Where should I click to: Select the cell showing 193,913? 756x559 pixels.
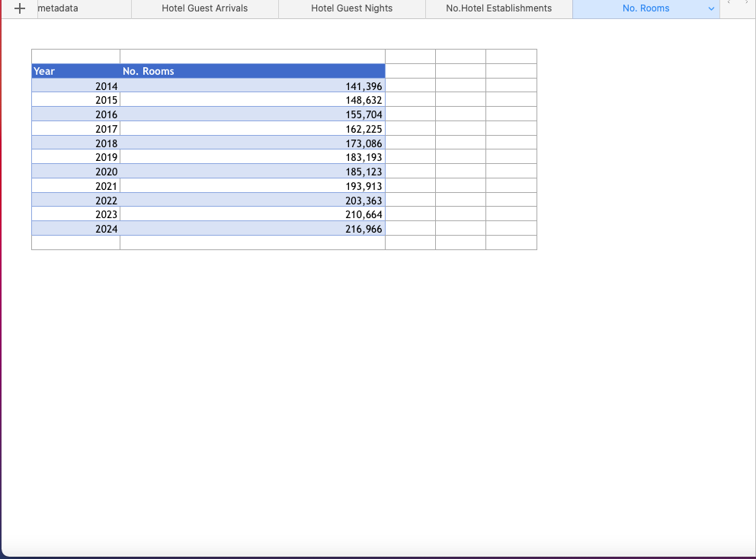point(251,186)
